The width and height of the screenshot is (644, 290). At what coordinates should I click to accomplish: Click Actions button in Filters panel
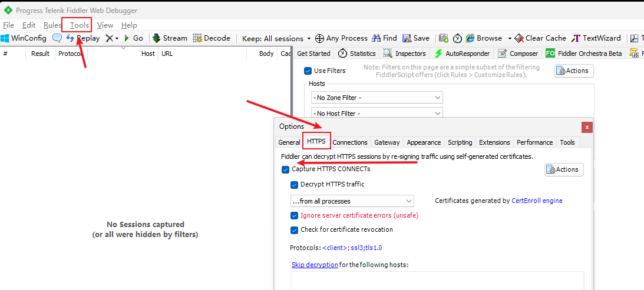point(574,71)
